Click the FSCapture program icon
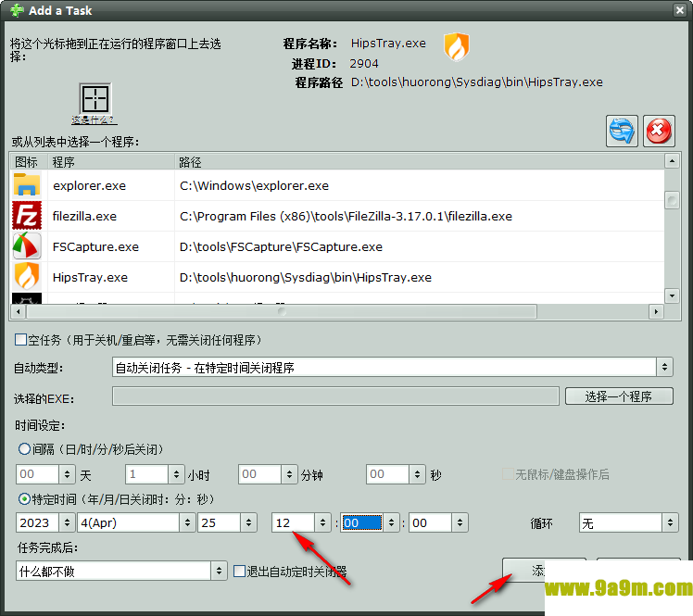693x616 pixels. (x=27, y=246)
